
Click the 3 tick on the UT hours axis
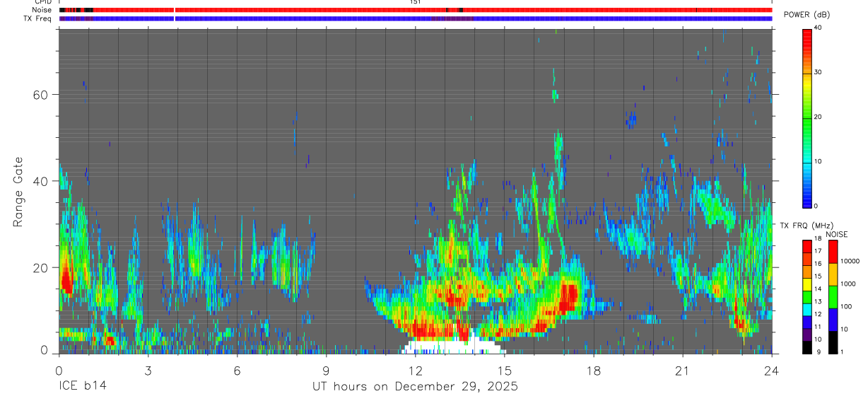click(x=148, y=370)
